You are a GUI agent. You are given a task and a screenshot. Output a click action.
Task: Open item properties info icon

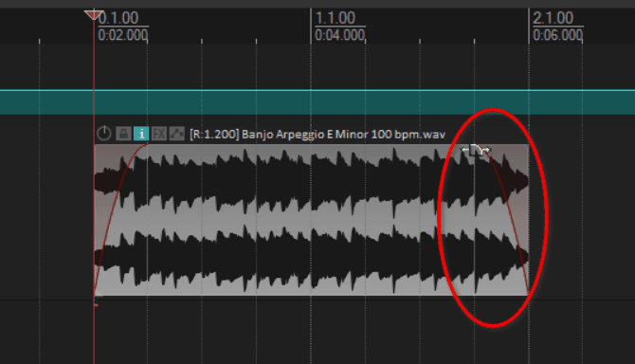(141, 134)
